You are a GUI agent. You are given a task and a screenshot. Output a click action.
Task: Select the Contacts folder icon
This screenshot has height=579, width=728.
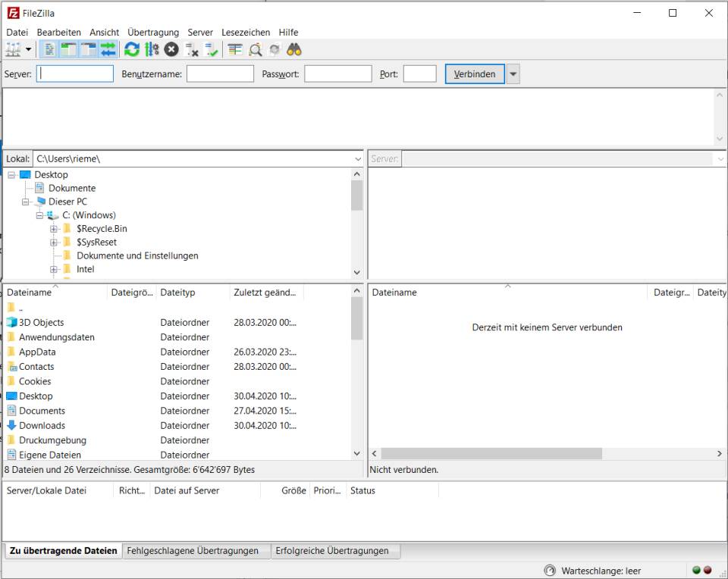click(11, 367)
